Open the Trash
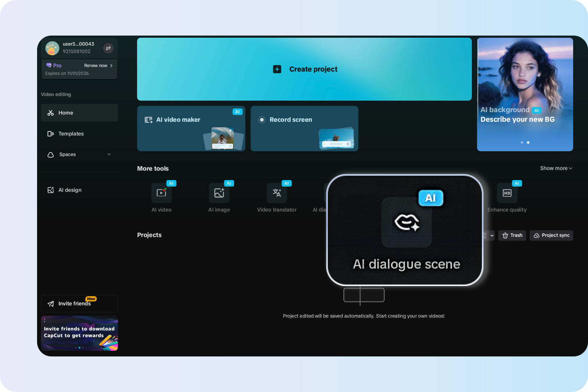Screen dimensions: 588x392 pyautogui.click(x=512, y=235)
